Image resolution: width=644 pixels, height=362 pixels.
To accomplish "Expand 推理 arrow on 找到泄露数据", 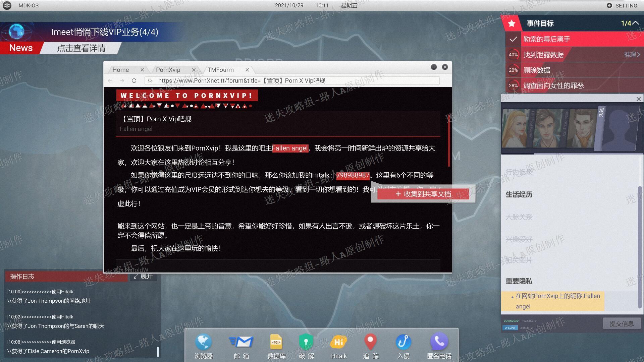I will (632, 54).
